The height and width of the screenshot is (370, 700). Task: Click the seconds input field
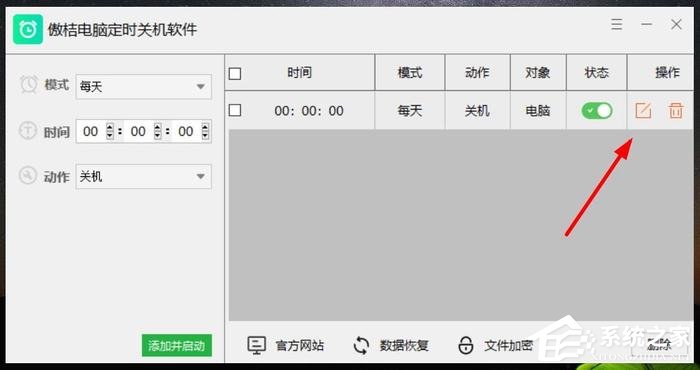tap(186, 131)
